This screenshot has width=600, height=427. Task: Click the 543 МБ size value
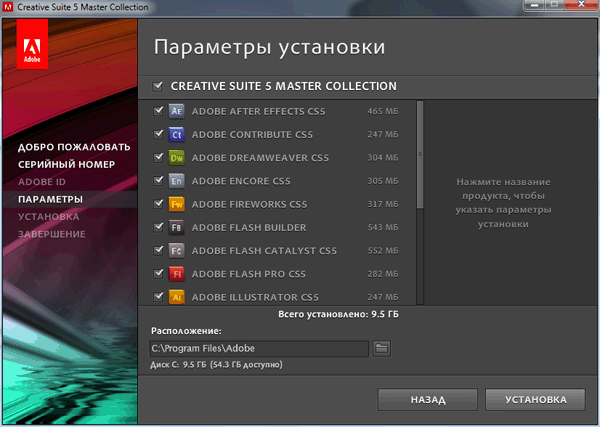click(383, 227)
